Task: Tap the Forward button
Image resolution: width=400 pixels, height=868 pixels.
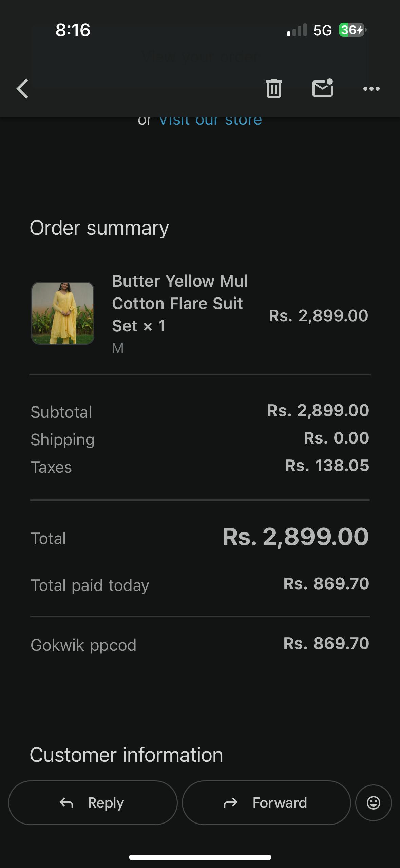Action: coord(266,803)
